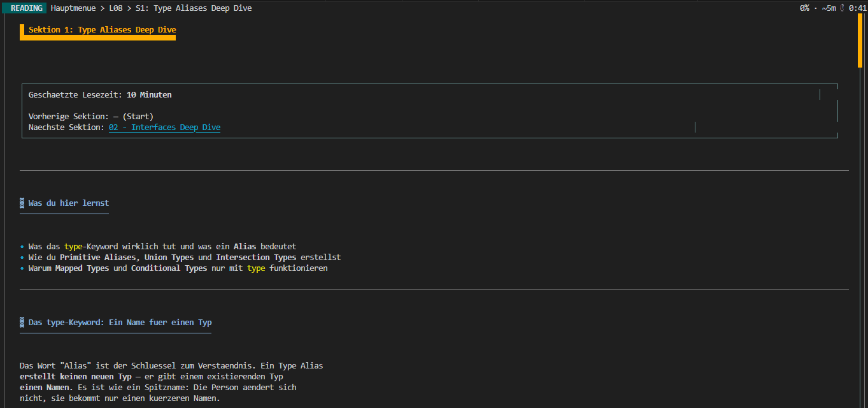Click 'Was du hier lernst' heading
The width and height of the screenshot is (868, 408).
tap(69, 203)
